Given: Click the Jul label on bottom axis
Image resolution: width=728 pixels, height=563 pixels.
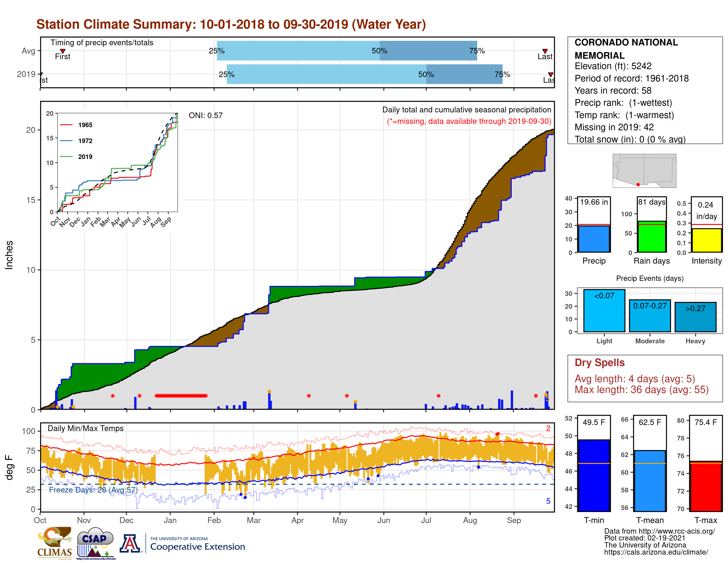Looking at the screenshot, I should 426,520.
